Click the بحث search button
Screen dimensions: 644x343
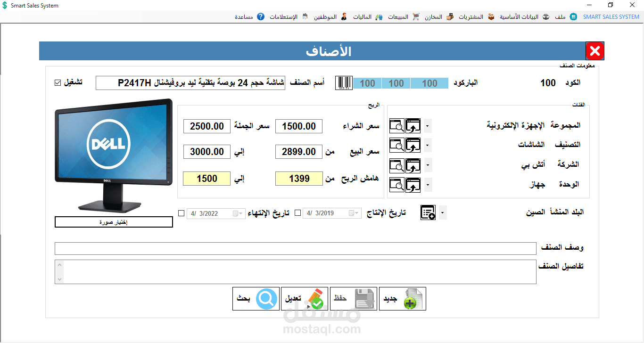click(256, 299)
